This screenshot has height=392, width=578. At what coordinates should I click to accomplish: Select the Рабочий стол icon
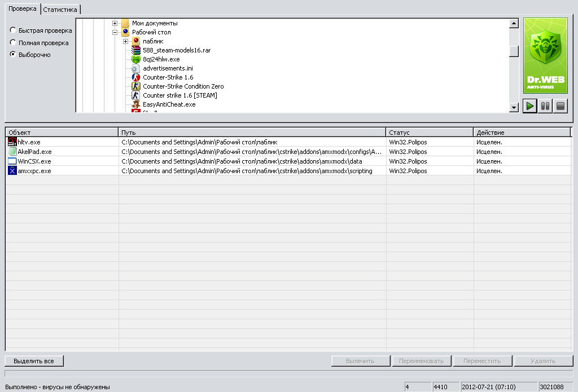pos(125,32)
